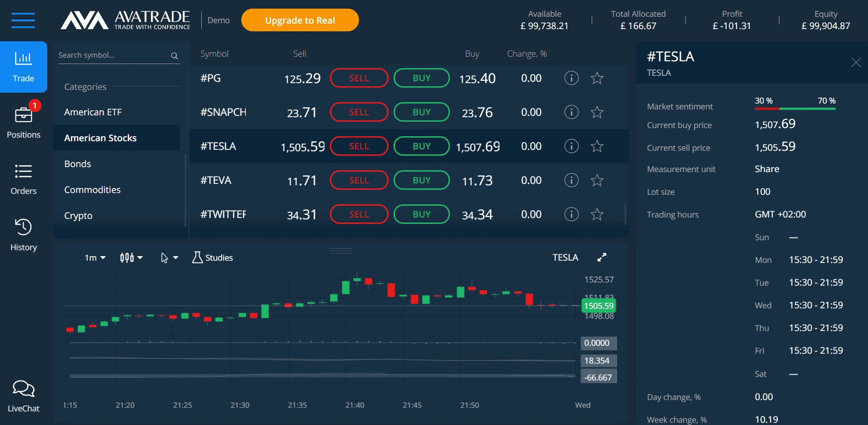
Task: Open the Studies menu on the chart
Action: [x=212, y=257]
